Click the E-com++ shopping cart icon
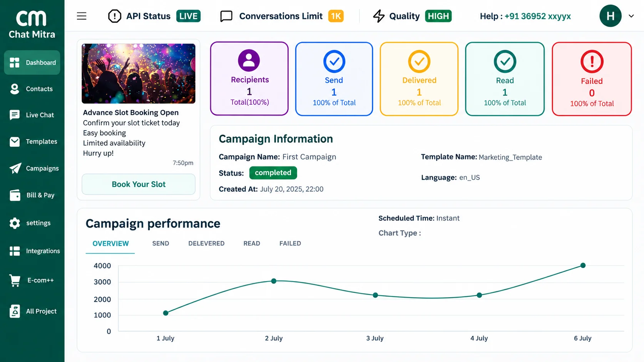The width and height of the screenshot is (644, 362). pyautogui.click(x=15, y=280)
